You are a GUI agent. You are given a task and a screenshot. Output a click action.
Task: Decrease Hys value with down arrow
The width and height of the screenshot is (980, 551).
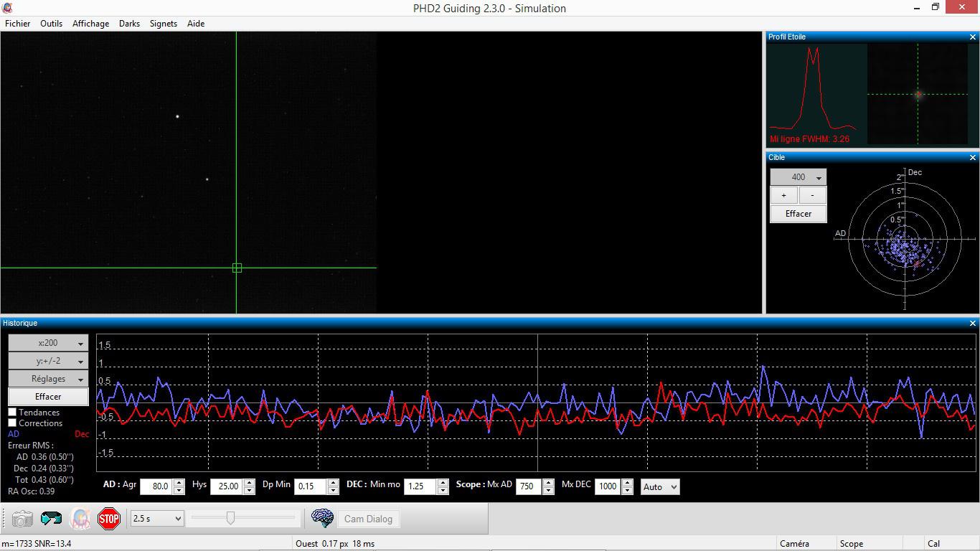pyautogui.click(x=249, y=491)
